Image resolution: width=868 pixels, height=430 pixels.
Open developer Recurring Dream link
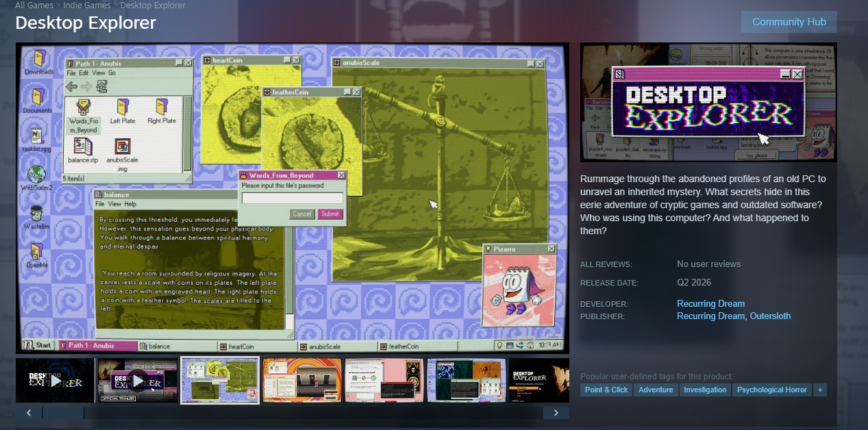coord(710,304)
